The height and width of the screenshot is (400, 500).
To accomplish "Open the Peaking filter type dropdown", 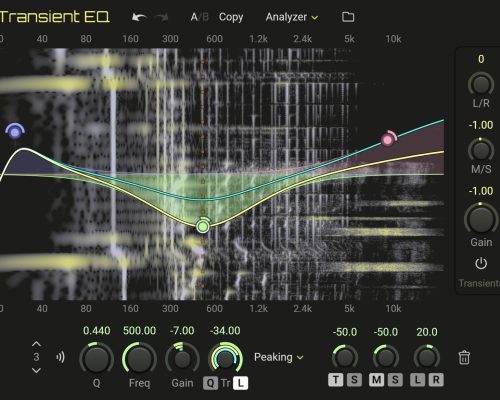I will coord(279,357).
